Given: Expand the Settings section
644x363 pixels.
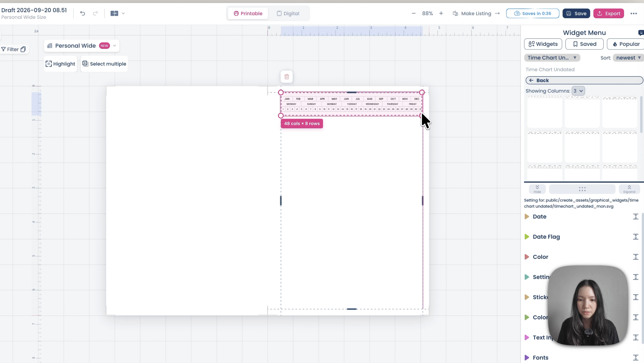Looking at the screenshot, I should point(527,277).
